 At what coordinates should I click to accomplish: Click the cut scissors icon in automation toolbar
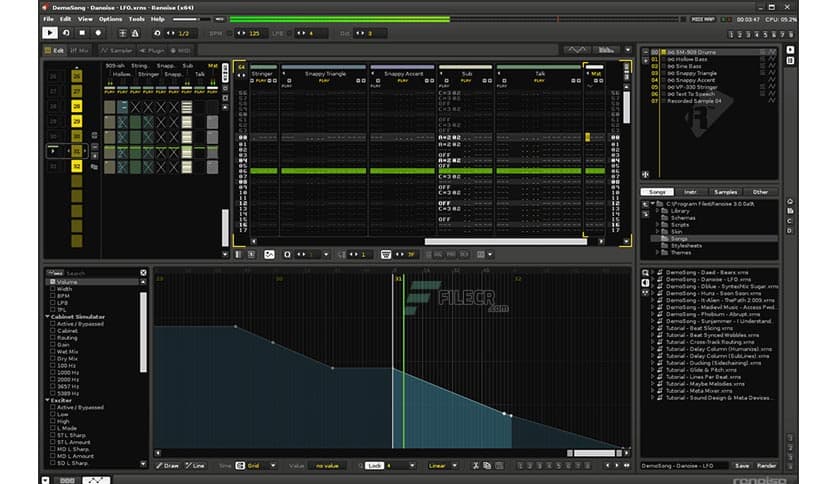tap(476, 466)
